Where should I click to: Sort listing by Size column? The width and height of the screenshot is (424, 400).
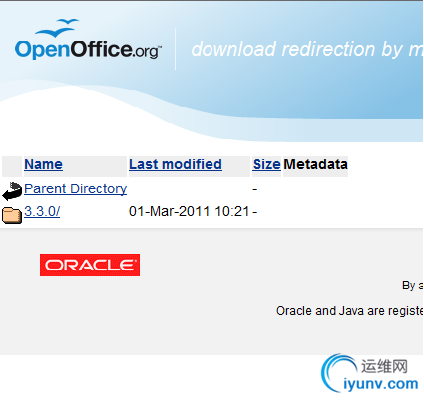coord(266,164)
